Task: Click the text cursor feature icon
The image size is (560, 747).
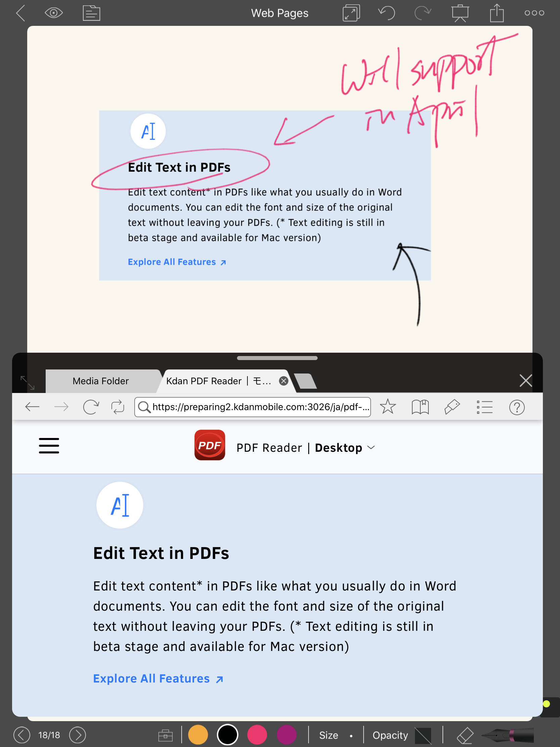Action: pos(120,505)
